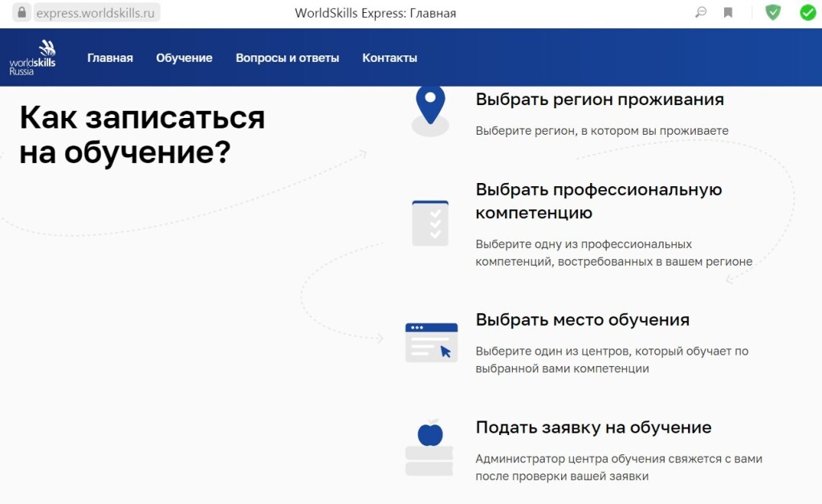The width and height of the screenshot is (822, 504).
Task: Click the Подать заявку на обучение heading
Action: coord(593,427)
